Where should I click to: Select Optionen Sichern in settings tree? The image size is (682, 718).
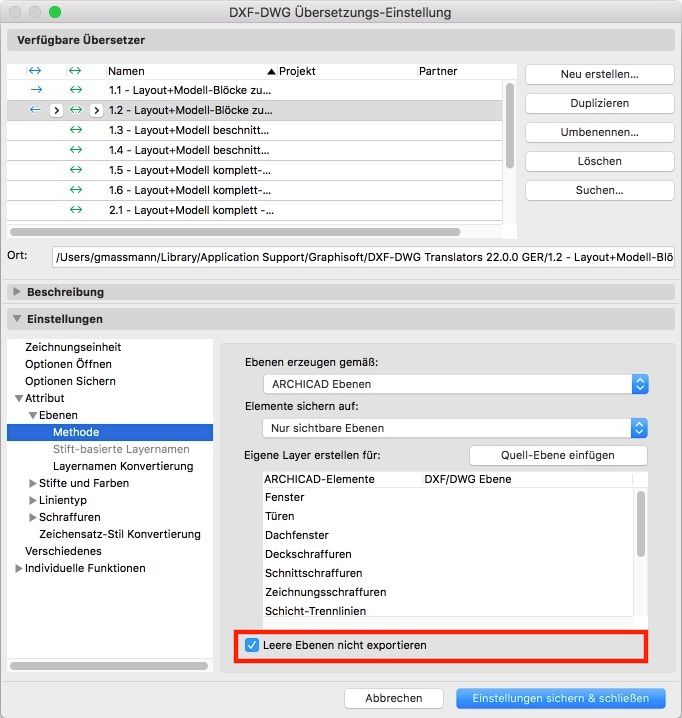tap(70, 381)
